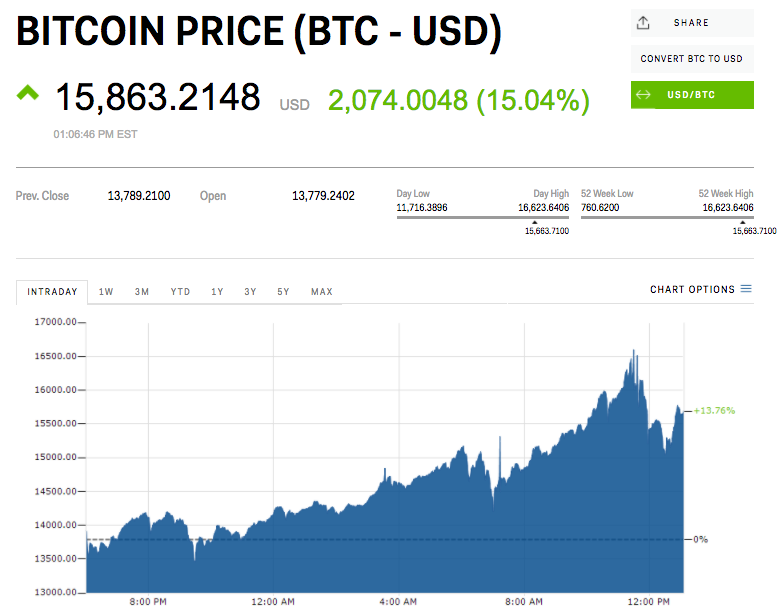Switch to 5Y chart range

tap(283, 292)
